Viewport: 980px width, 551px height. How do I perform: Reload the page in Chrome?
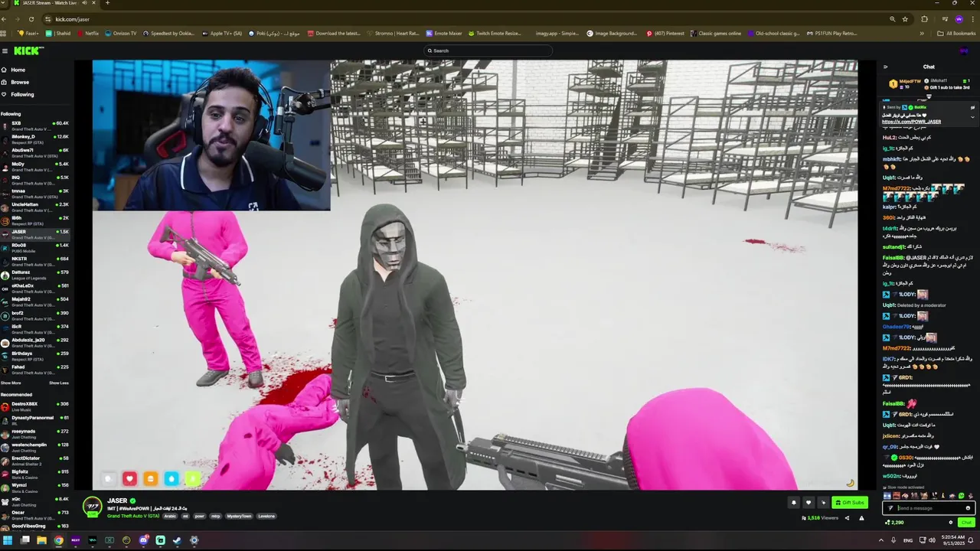(x=31, y=19)
